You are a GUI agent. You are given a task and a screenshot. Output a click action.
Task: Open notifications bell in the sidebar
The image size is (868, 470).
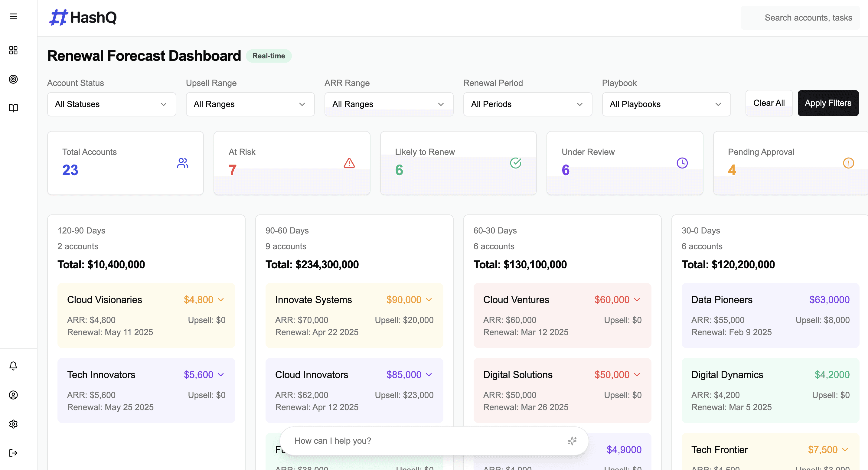point(13,366)
